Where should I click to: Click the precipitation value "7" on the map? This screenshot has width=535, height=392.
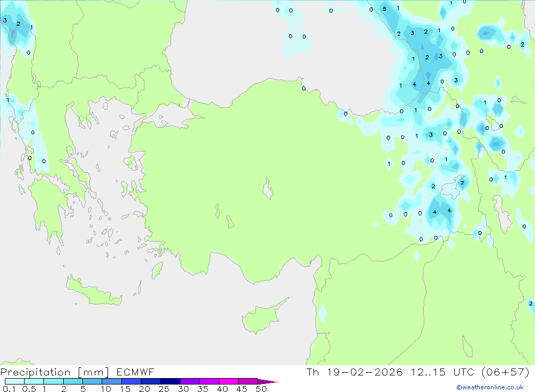tap(462, 183)
